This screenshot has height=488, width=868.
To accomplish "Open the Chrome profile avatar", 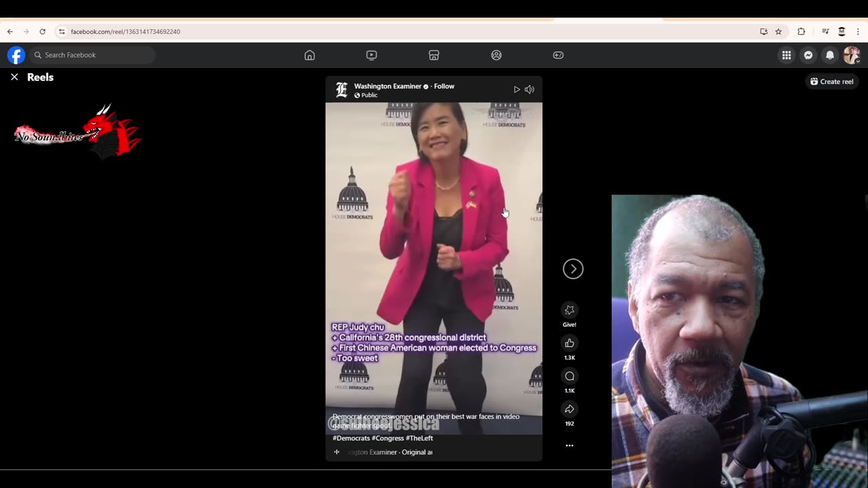I will tap(842, 32).
